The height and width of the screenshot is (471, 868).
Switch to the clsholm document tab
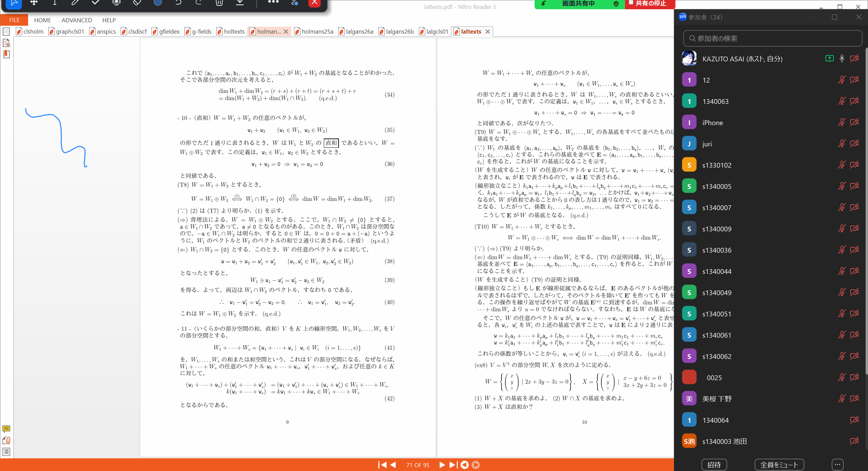click(30, 32)
